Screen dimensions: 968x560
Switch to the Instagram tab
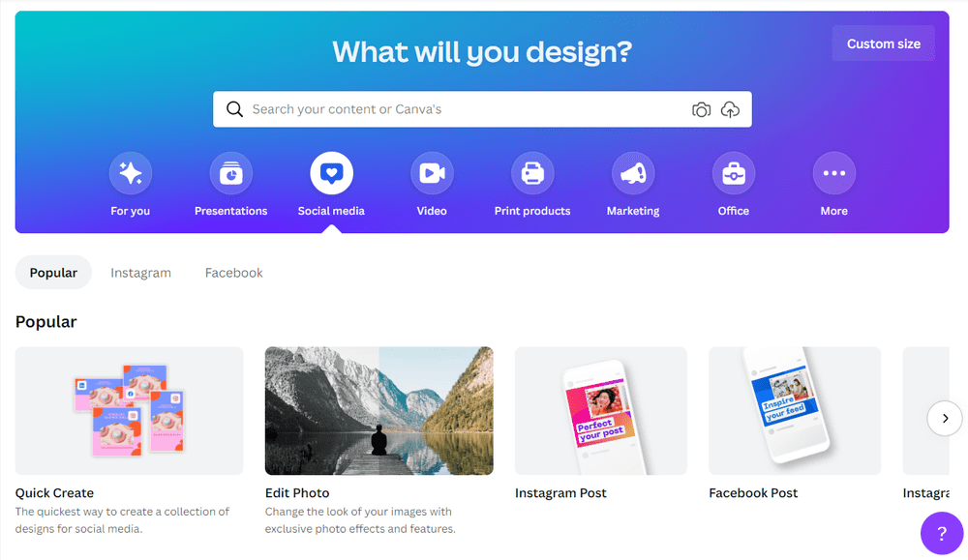[140, 273]
